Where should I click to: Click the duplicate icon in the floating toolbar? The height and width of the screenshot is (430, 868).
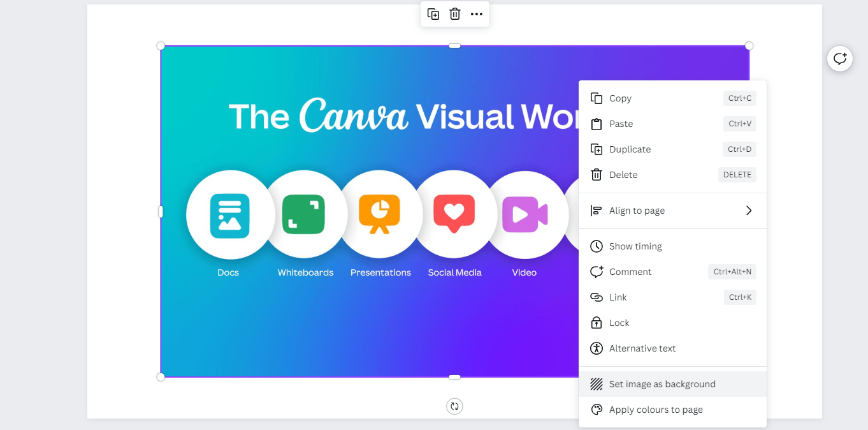pyautogui.click(x=433, y=14)
